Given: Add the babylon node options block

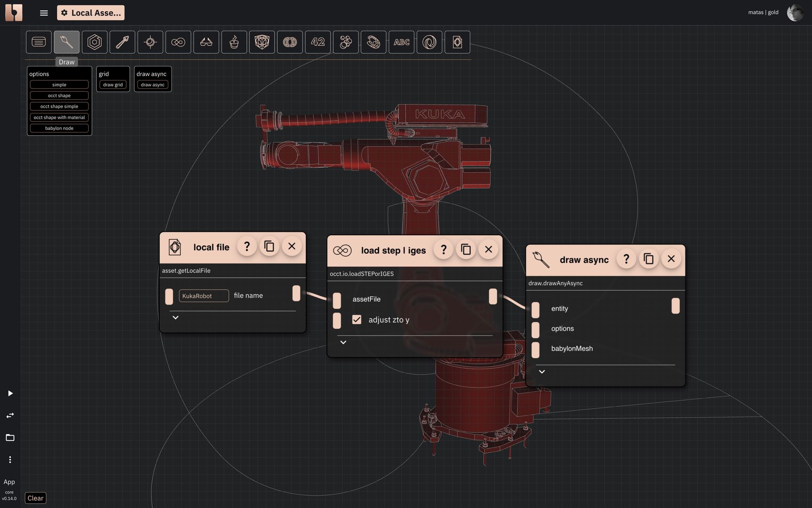Looking at the screenshot, I should click(x=59, y=128).
